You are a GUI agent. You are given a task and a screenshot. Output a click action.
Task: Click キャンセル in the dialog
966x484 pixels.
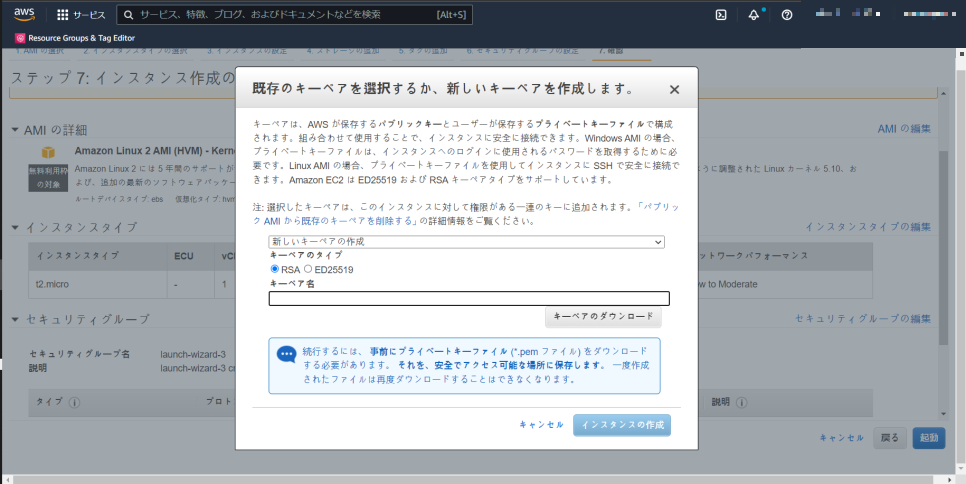coord(542,425)
